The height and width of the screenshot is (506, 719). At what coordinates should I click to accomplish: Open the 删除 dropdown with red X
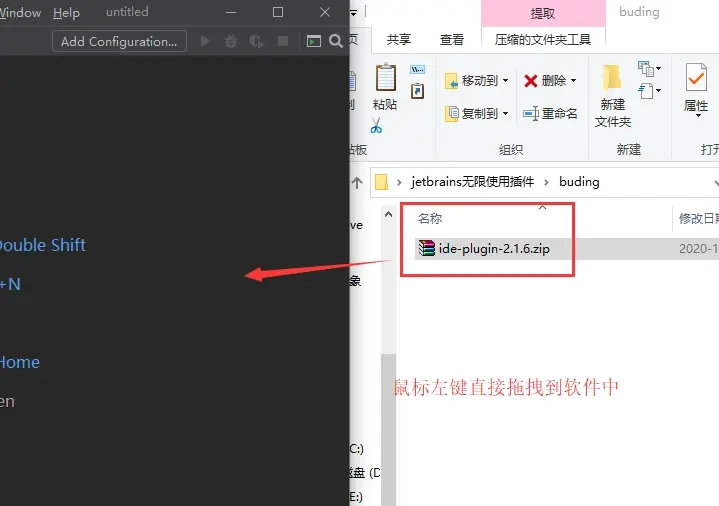click(x=550, y=81)
